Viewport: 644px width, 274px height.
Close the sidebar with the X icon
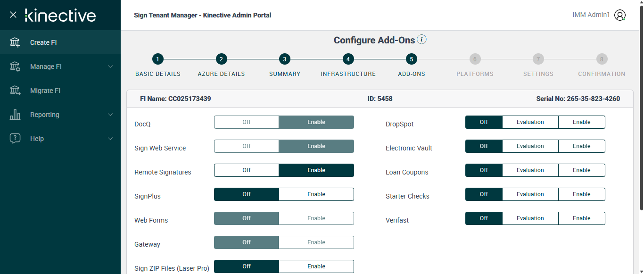13,15
